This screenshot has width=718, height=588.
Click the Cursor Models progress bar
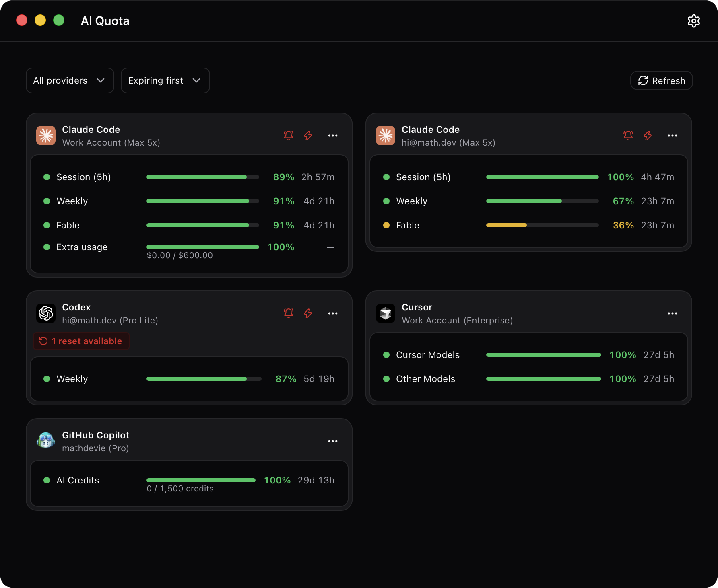click(x=544, y=355)
